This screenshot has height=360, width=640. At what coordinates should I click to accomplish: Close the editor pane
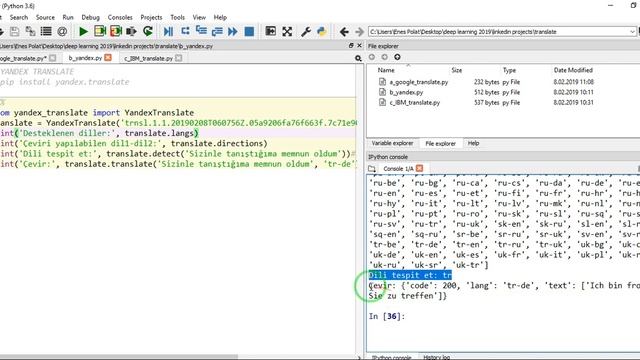[360, 46]
